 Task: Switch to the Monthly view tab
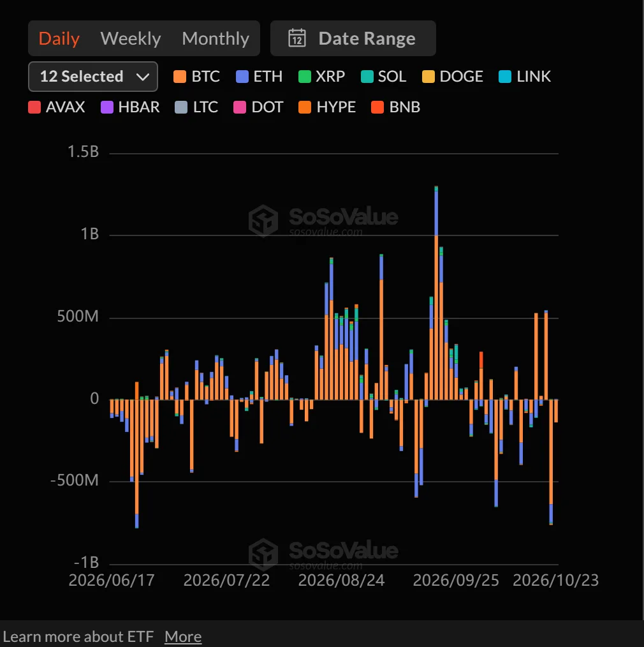click(x=216, y=38)
